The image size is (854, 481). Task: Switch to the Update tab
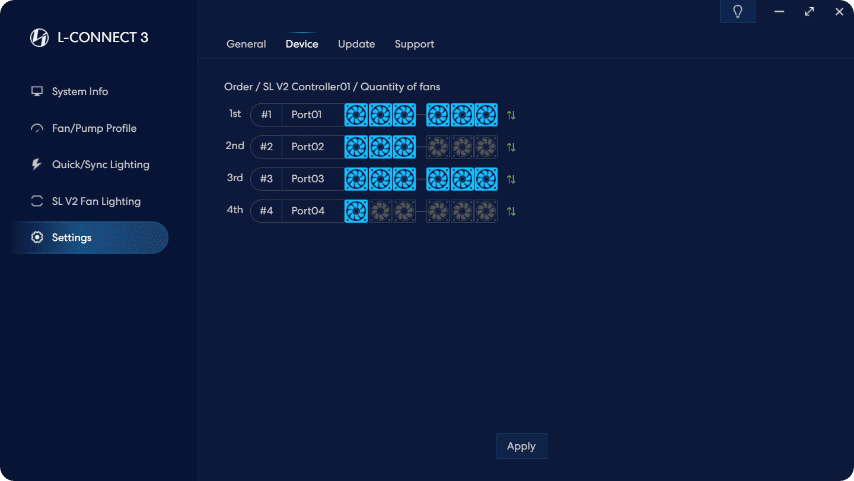tap(356, 44)
